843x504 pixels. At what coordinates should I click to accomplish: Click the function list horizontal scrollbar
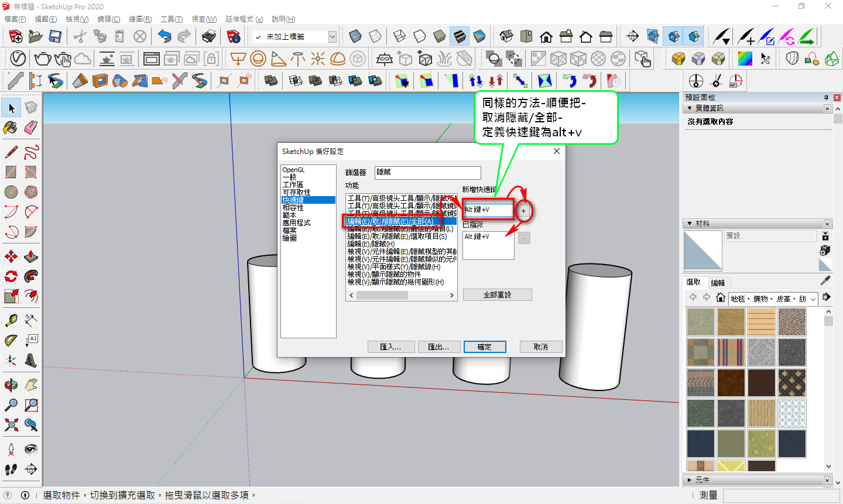[402, 296]
